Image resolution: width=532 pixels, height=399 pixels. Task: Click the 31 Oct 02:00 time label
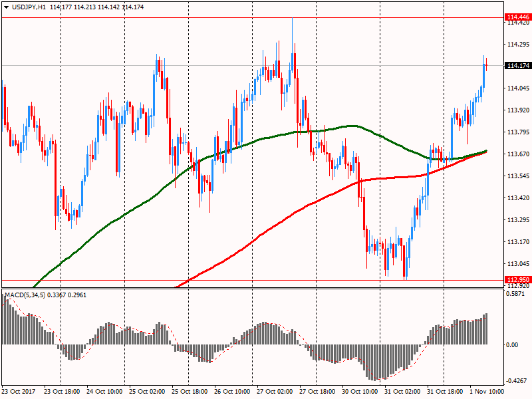pyautogui.click(x=402, y=392)
